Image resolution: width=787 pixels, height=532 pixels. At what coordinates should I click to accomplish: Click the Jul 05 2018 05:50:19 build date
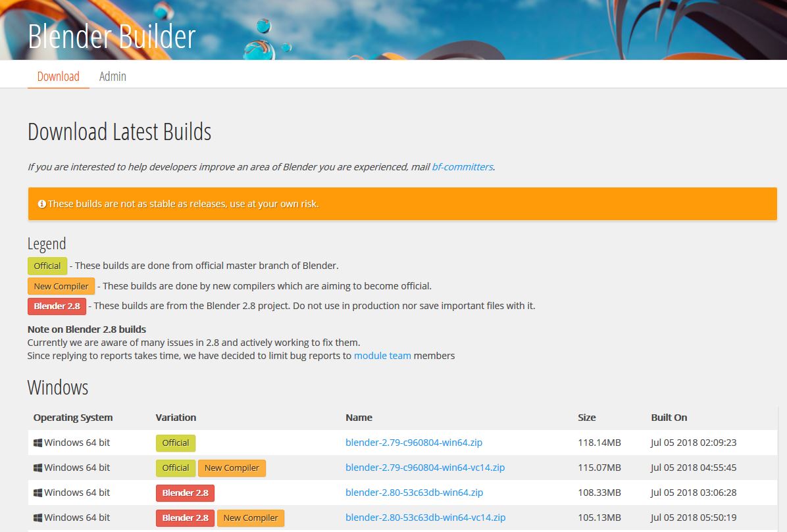pyautogui.click(x=694, y=518)
